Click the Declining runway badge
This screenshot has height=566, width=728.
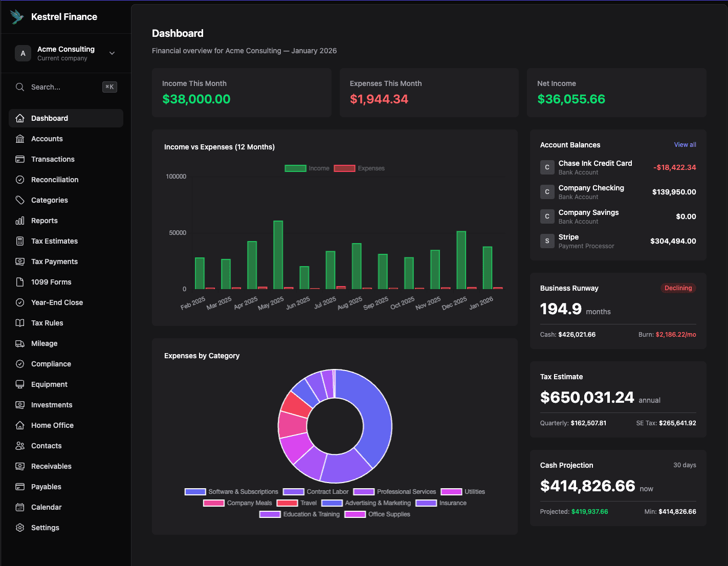pyautogui.click(x=678, y=288)
